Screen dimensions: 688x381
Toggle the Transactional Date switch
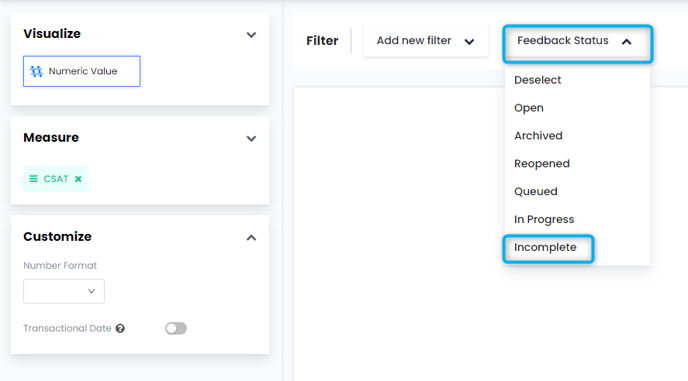(x=176, y=328)
